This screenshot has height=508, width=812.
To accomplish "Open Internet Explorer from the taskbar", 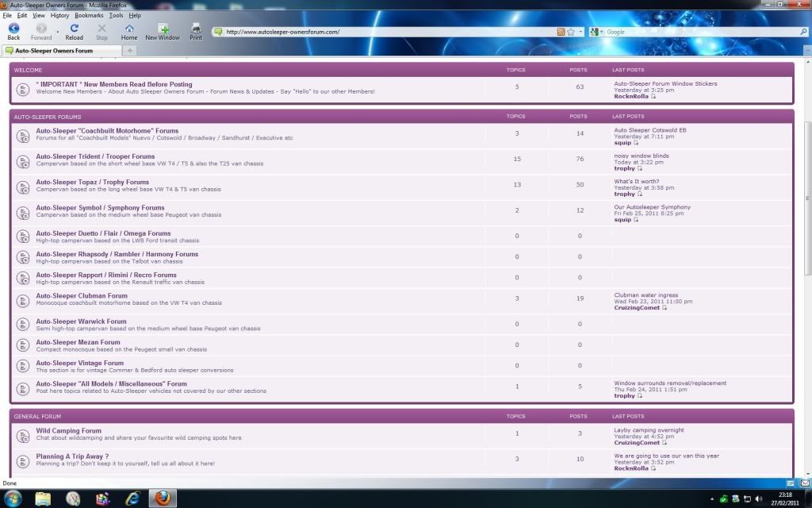I will (132, 498).
